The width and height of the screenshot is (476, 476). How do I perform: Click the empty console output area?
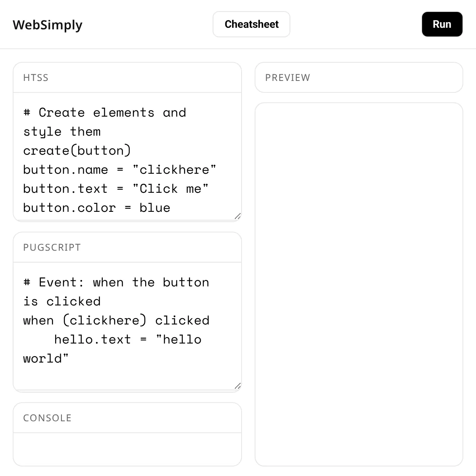127,449
